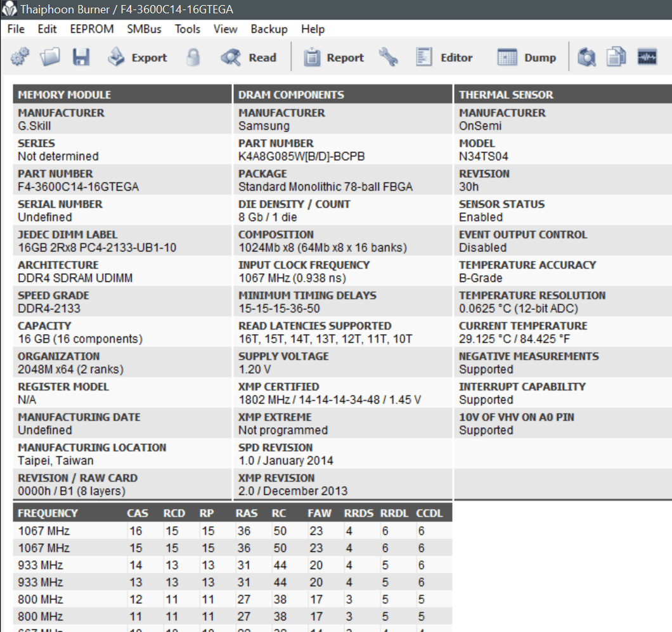Select DRAM part number K4A8G085W[B/D]-BCPB
The width and height of the screenshot is (672, 632).
tap(302, 157)
